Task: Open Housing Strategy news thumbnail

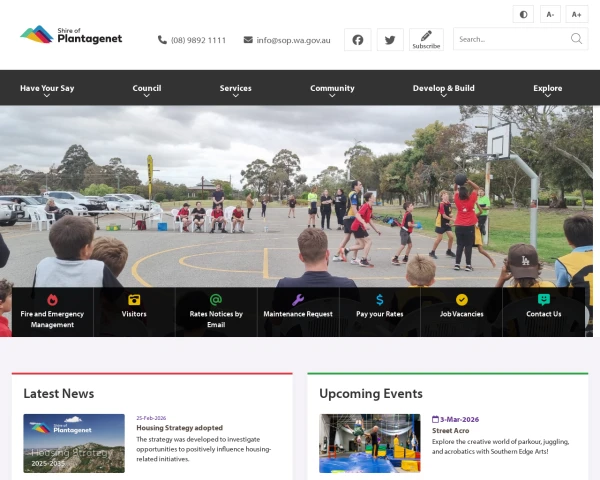Action: pos(74,443)
